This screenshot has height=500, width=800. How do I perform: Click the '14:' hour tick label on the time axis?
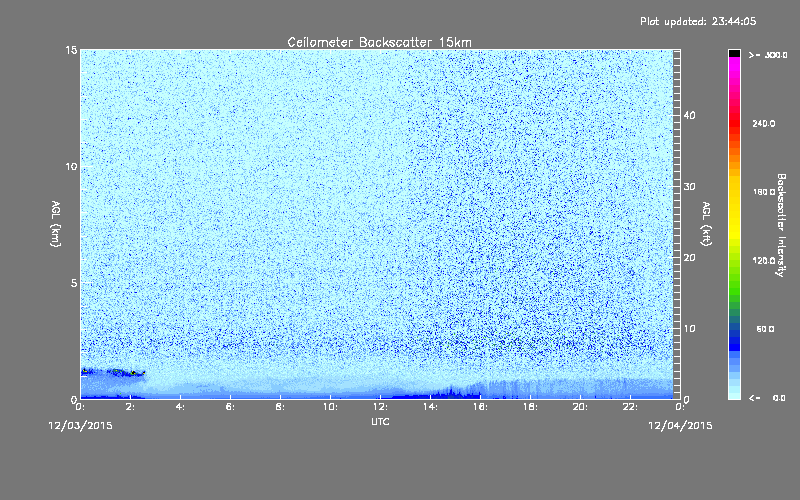pos(430,407)
